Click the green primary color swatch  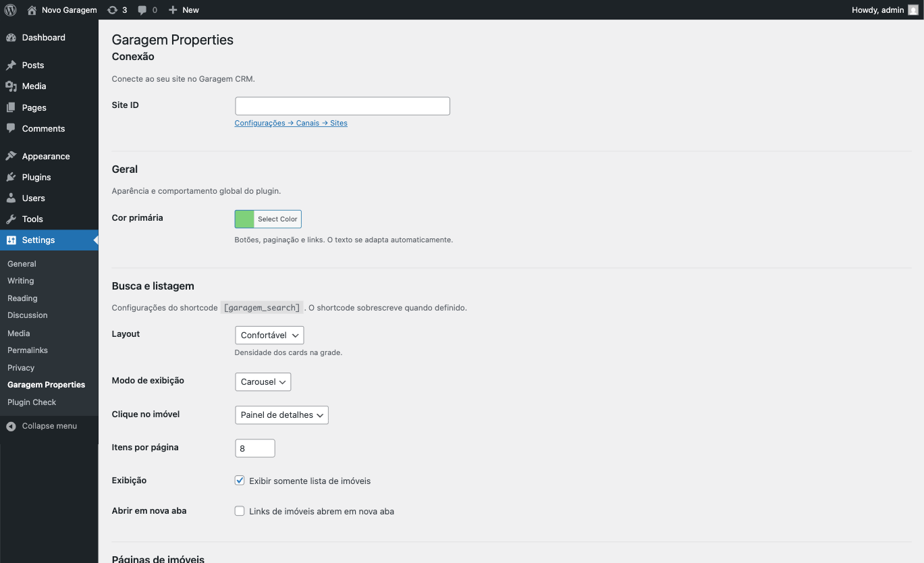(x=244, y=219)
